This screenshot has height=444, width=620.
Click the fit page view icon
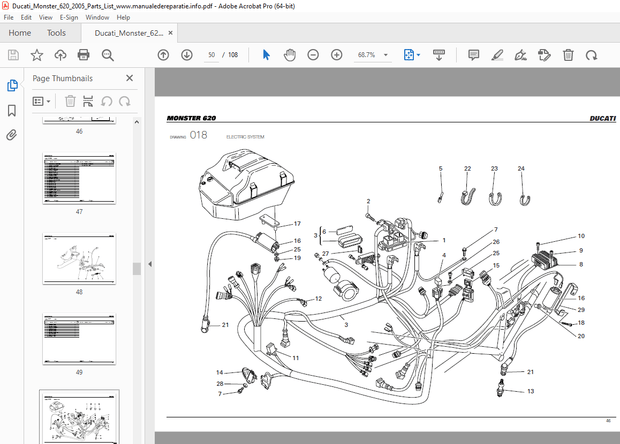[408, 55]
